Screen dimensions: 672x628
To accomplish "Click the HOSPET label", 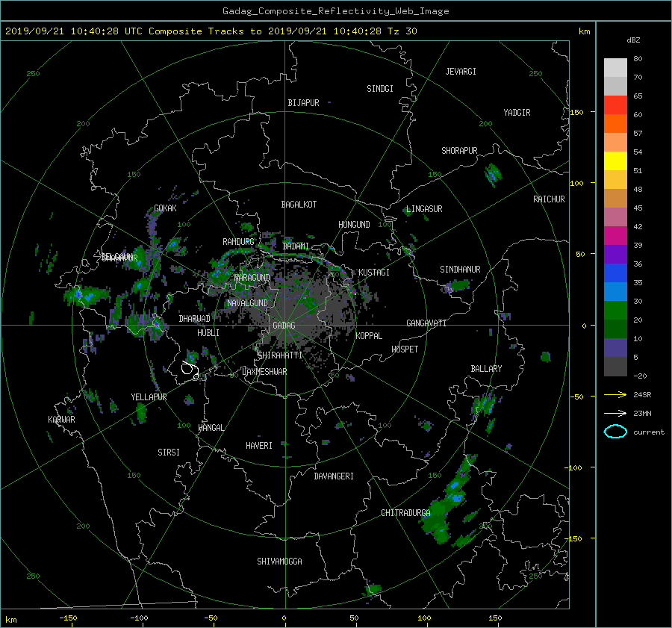I will coord(405,349).
